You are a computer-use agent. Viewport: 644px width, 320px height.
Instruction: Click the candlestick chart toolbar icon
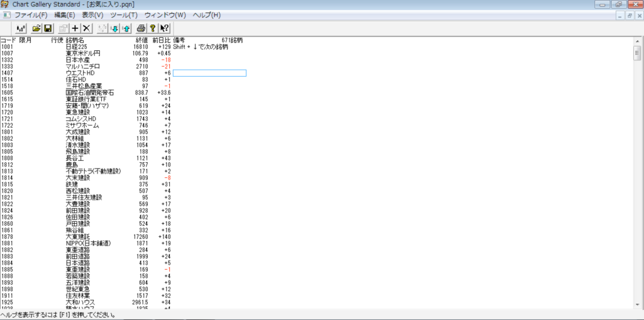pos(21,28)
